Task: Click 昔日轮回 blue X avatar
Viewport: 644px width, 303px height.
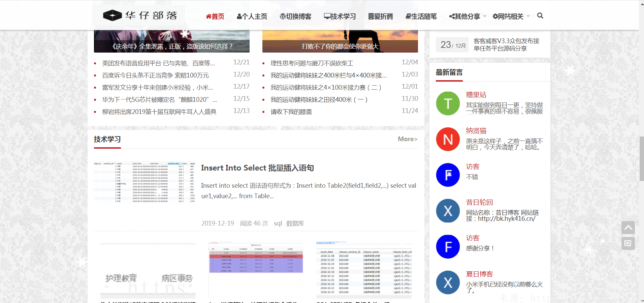Action: (448, 211)
